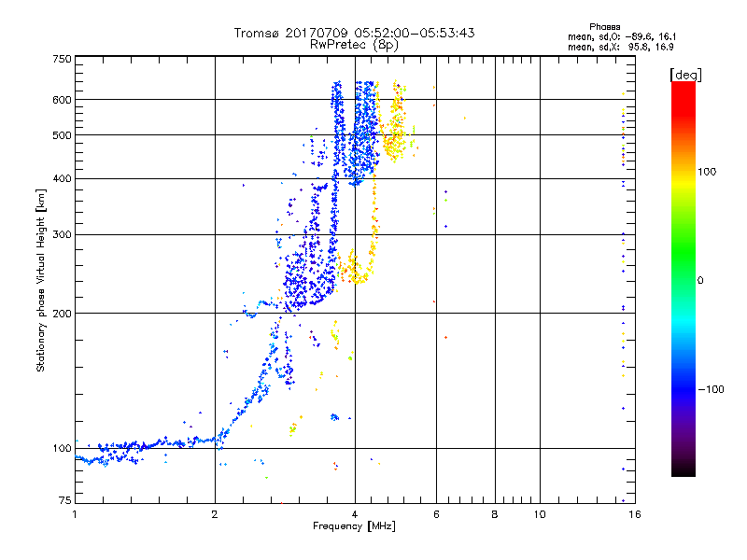The width and height of the screenshot is (747, 560).
Task: Select the RwPretec (8p) subtitle
Action: pyautogui.click(x=354, y=44)
